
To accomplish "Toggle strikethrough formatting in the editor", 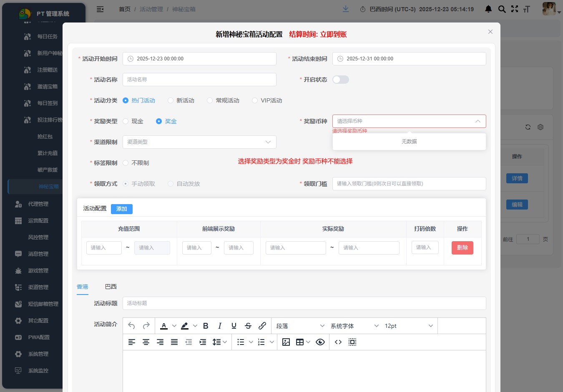I will [x=248, y=326].
